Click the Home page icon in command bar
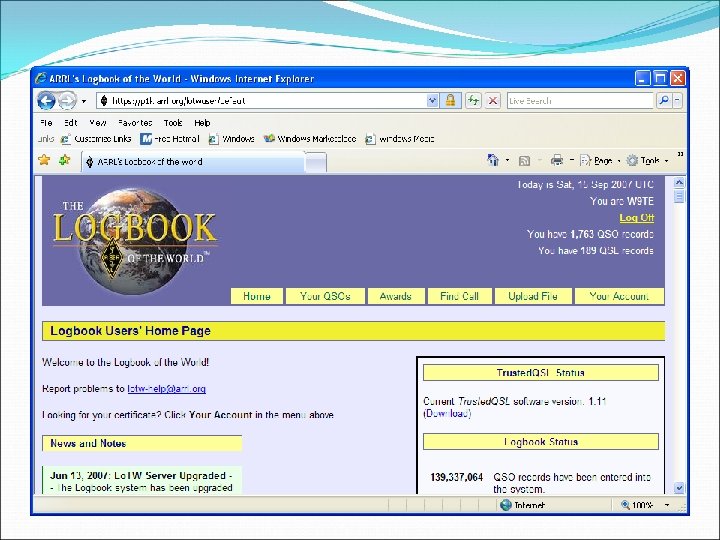 [493, 160]
